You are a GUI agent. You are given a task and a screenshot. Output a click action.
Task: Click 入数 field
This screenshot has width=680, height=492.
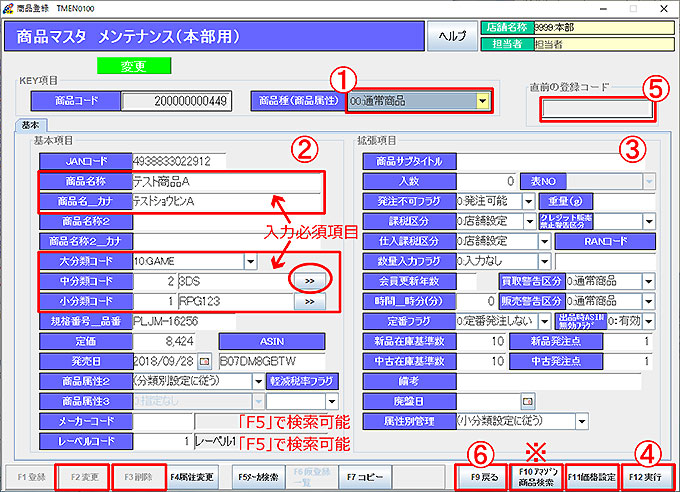(487, 181)
